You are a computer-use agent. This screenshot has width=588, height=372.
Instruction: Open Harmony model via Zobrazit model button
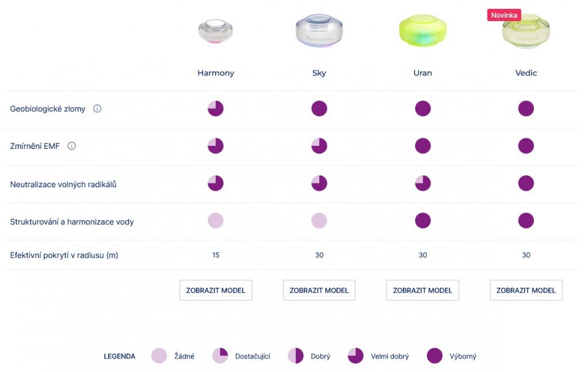point(216,290)
